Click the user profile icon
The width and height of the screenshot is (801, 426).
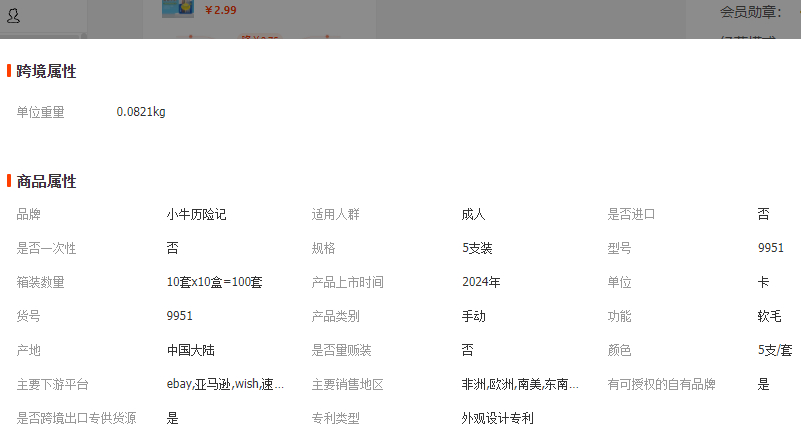[13, 16]
